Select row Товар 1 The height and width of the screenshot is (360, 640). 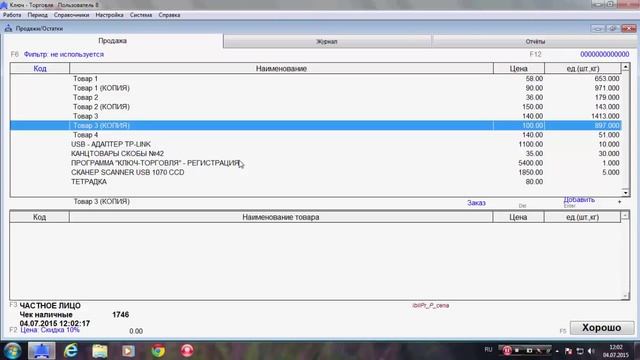(316, 78)
